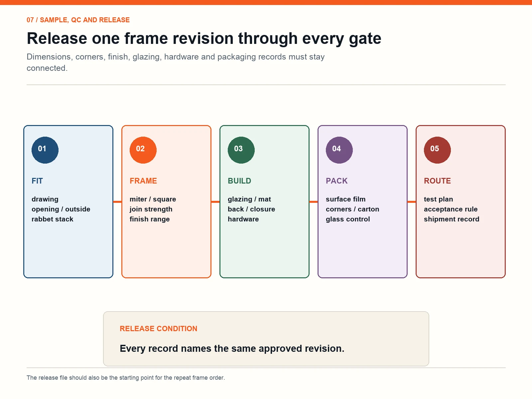Screen dimensions: 532x399
Task: Click the blue 01 step circle
Action: [x=45, y=150]
